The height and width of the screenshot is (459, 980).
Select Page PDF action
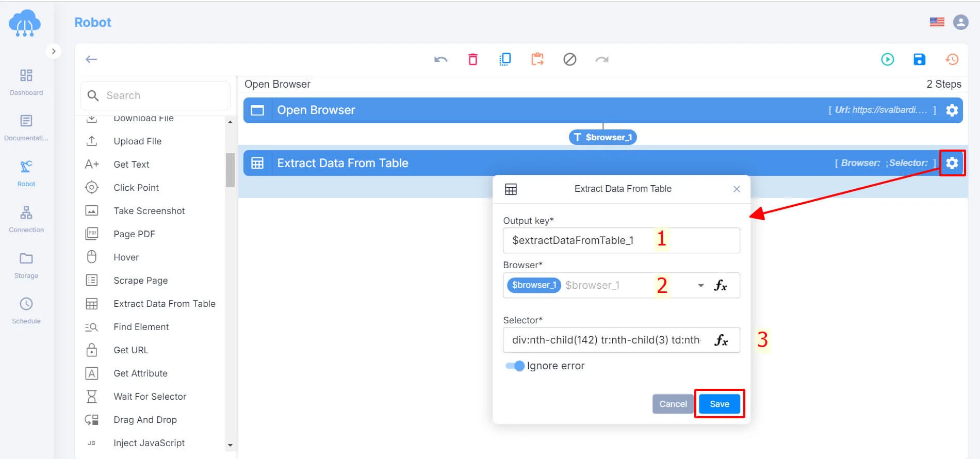(134, 234)
